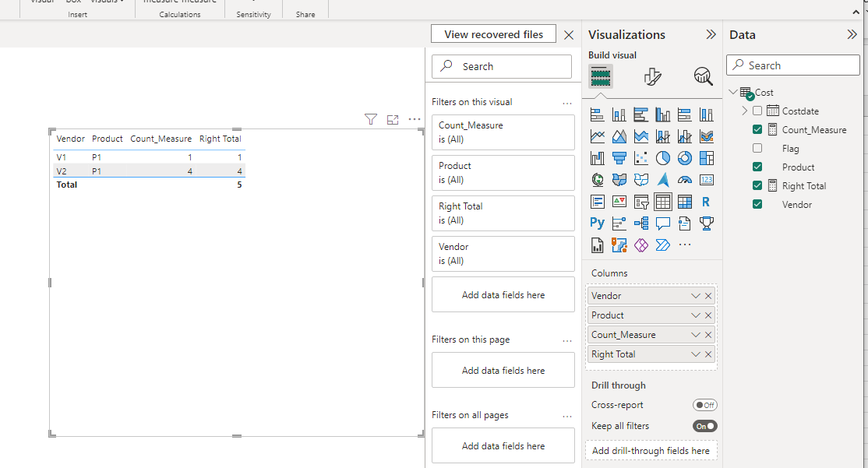Choose the Treemap visual
Screen dimensions: 868x468
[707, 158]
